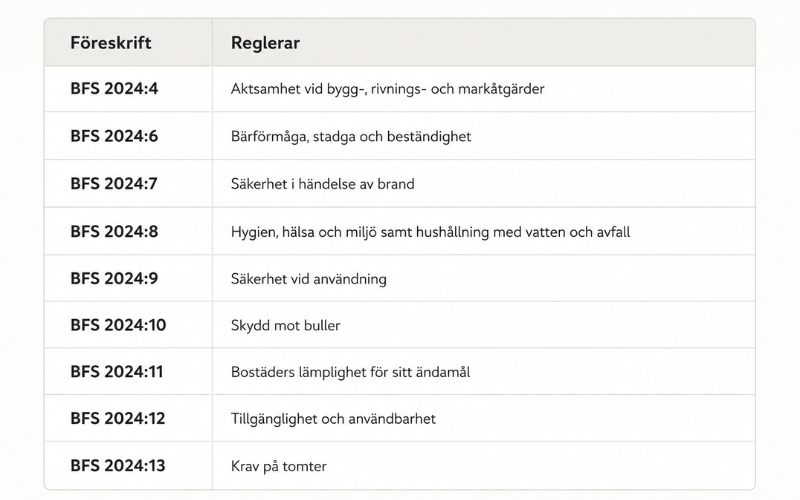Click Hygien, hälsa och miljö description
Viewport: 800px width, 500px height.
(x=431, y=232)
